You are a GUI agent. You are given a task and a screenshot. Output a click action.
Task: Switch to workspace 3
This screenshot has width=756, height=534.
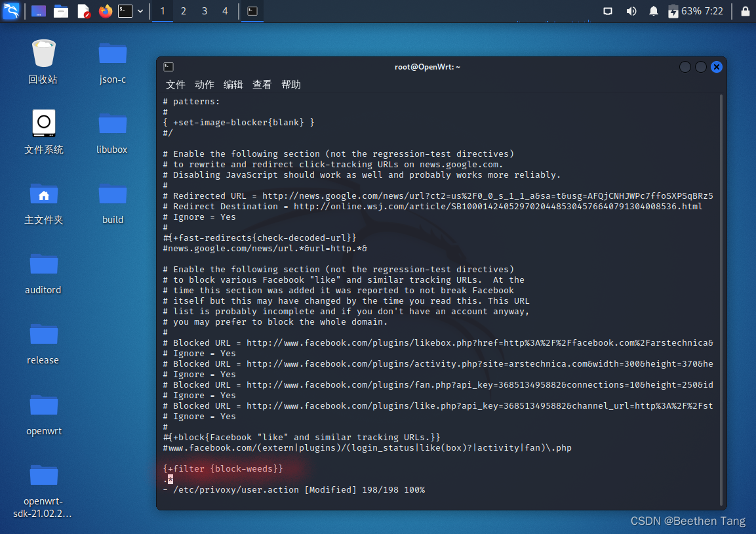click(x=205, y=11)
